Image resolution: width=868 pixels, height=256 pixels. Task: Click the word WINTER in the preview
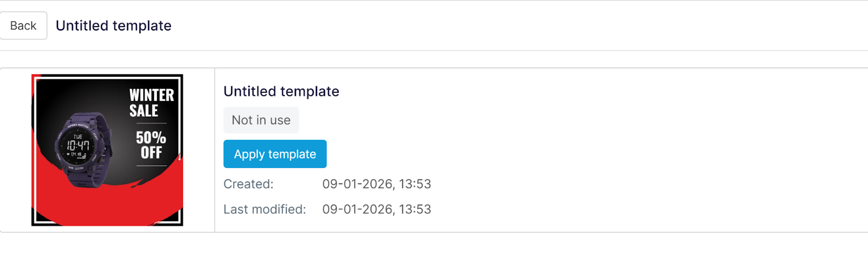click(151, 95)
